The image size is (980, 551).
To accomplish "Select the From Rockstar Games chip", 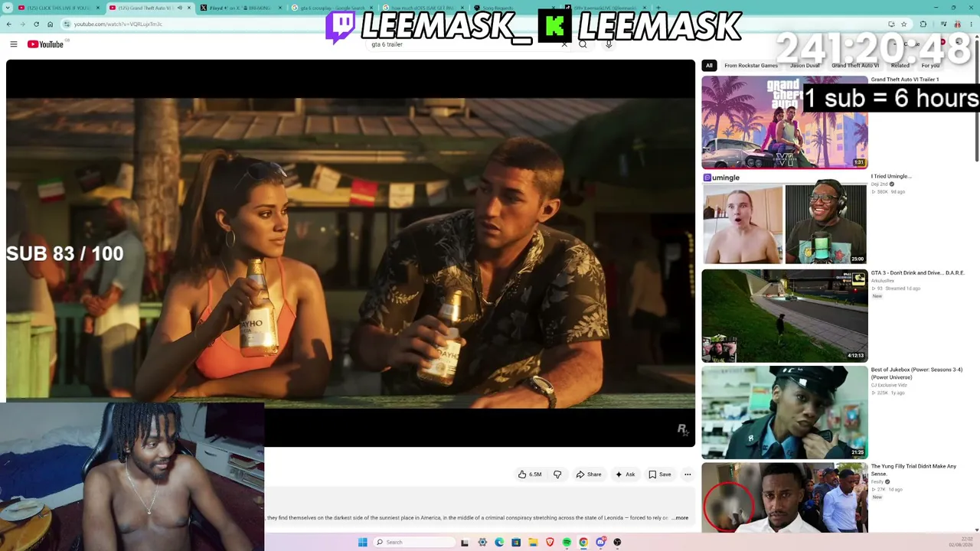I will point(751,66).
